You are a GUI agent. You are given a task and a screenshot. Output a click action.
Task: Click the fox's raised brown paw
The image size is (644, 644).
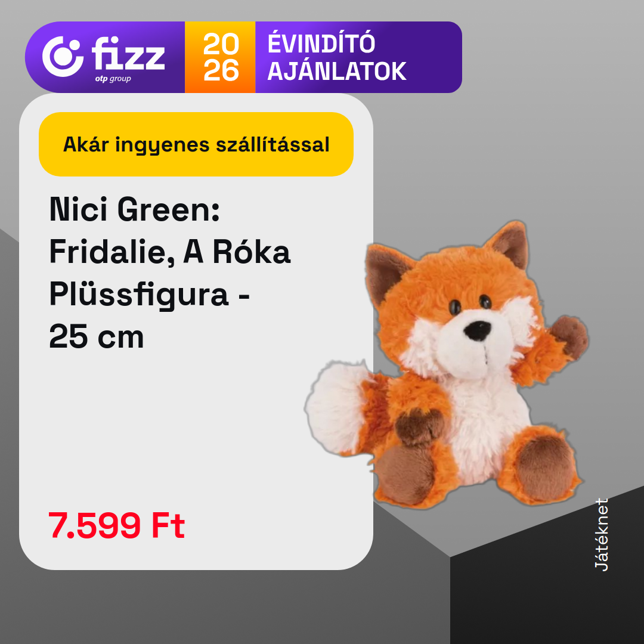pyautogui.click(x=570, y=336)
